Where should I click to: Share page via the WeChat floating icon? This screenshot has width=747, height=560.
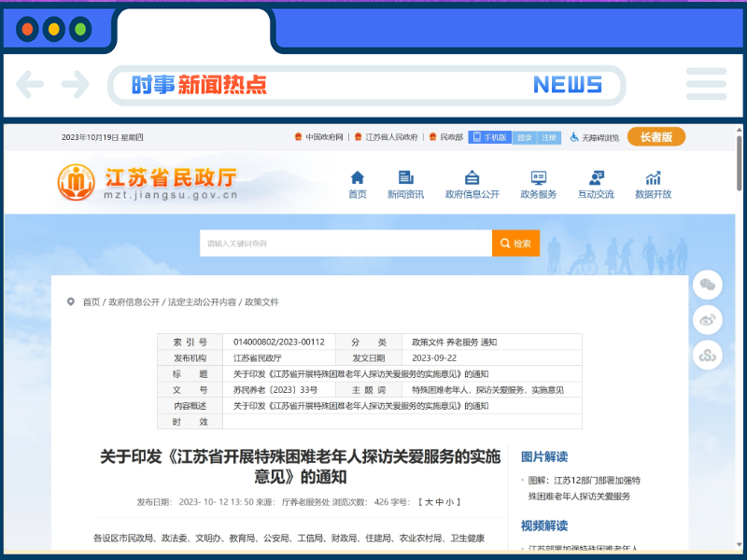pos(707,285)
